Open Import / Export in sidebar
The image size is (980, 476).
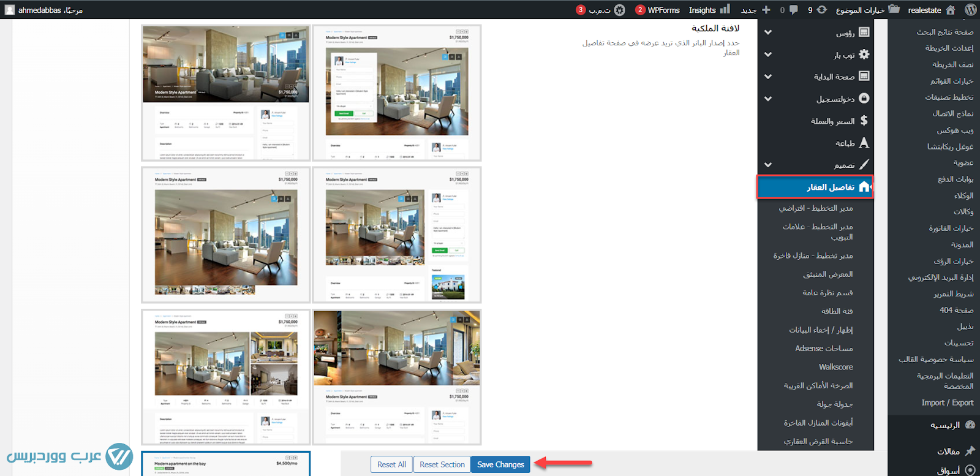coord(947,402)
